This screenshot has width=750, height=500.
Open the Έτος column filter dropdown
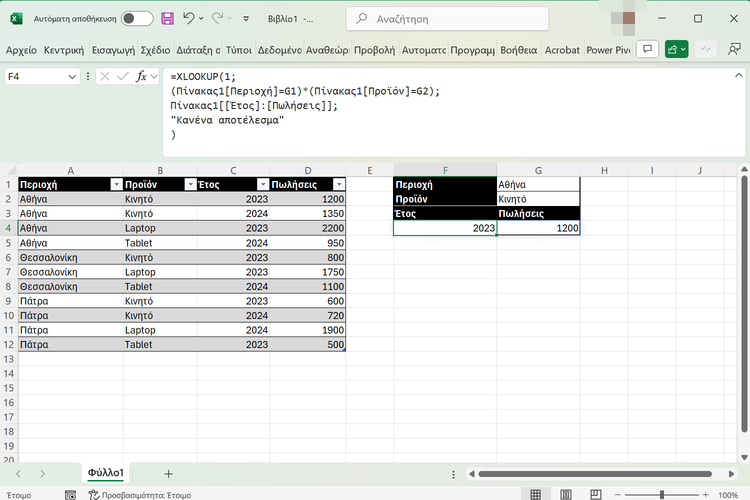pyautogui.click(x=263, y=185)
